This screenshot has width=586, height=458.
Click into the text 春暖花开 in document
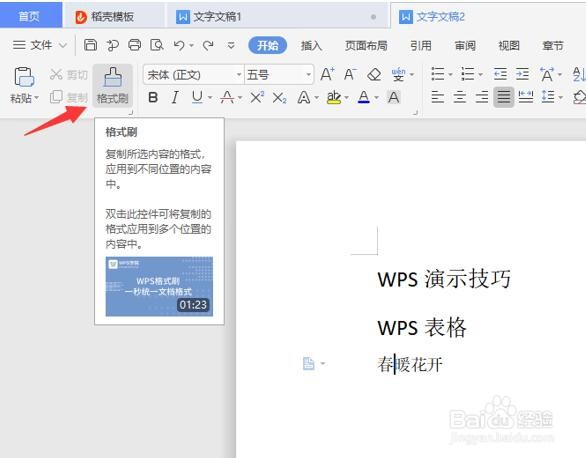410,364
